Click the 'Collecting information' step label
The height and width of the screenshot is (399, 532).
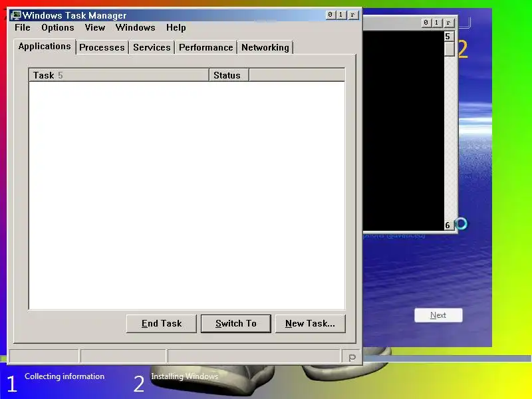coord(65,376)
